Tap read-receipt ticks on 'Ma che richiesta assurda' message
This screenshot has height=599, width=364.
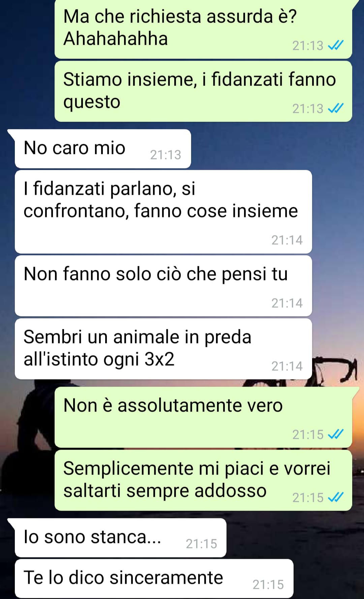(x=336, y=45)
